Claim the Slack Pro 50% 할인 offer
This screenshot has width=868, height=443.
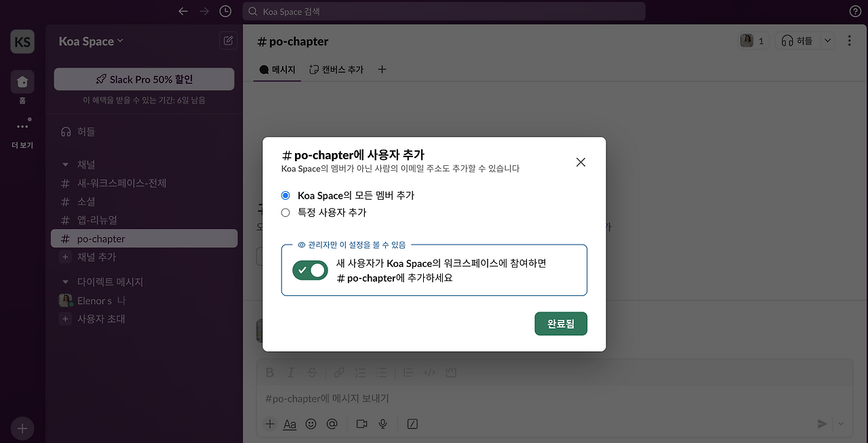tap(144, 79)
